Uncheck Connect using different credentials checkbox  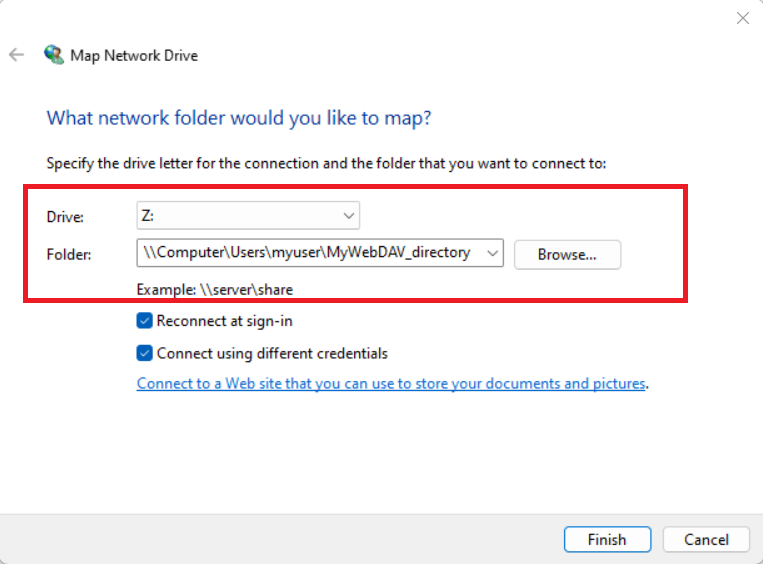pos(145,353)
